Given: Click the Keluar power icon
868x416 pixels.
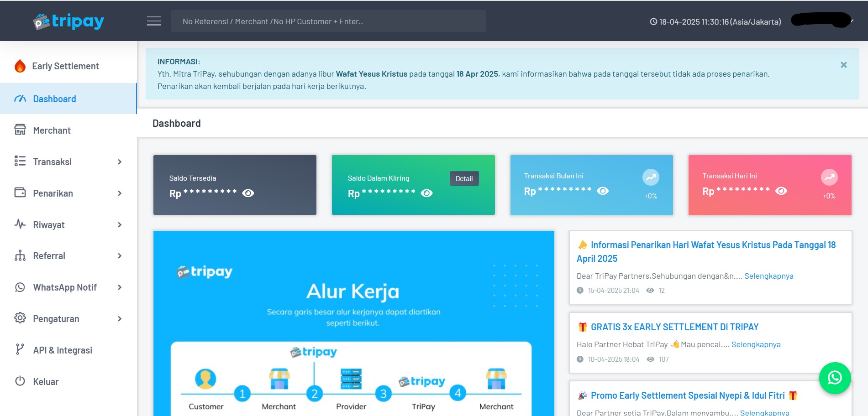Looking at the screenshot, I should pyautogui.click(x=20, y=381).
